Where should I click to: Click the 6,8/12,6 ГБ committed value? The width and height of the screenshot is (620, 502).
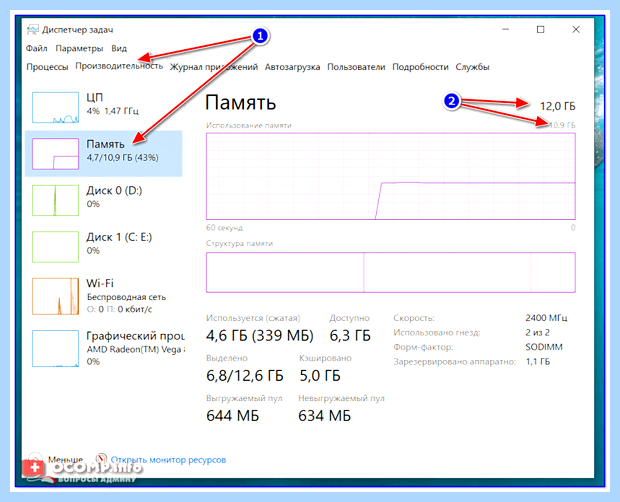pyautogui.click(x=245, y=376)
